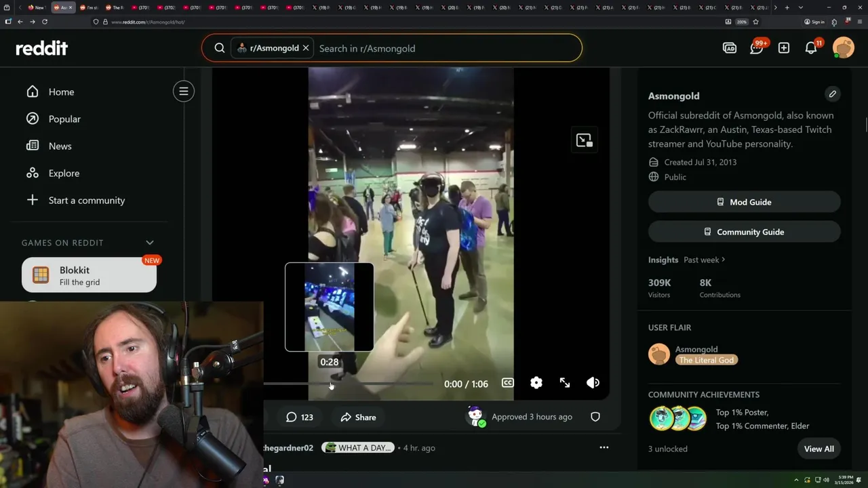Click the Asmongold community title
This screenshot has width=868, height=488.
673,96
